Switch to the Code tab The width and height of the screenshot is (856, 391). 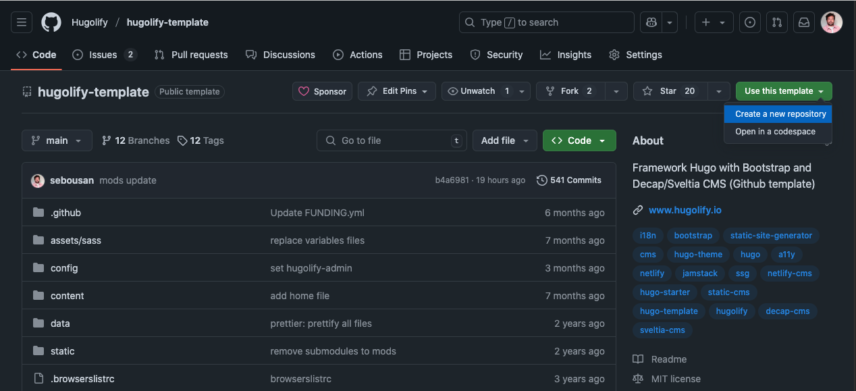coord(37,55)
